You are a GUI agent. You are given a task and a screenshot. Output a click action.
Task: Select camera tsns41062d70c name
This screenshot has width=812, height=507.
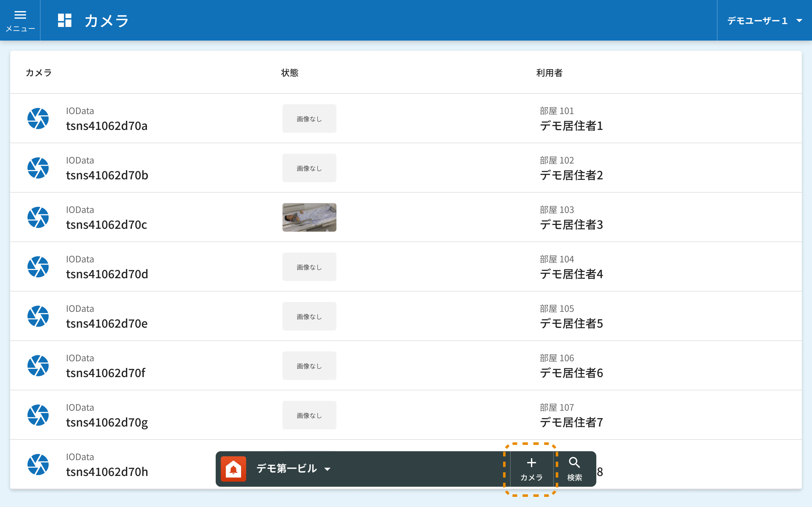click(x=106, y=225)
